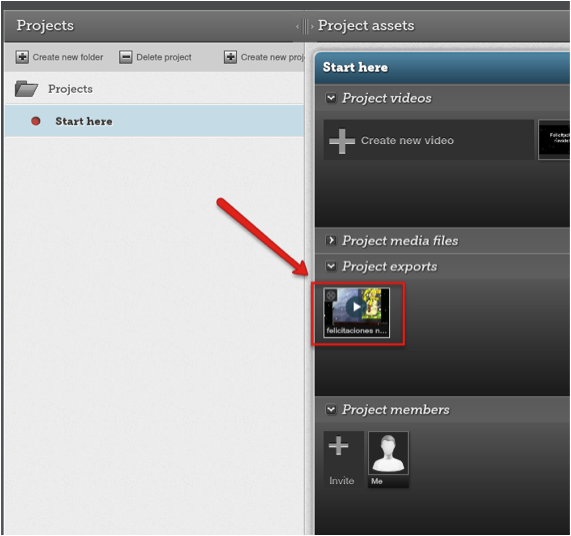Open the Me member avatar
Image resolution: width=571 pixels, height=536 pixels.
click(x=388, y=453)
